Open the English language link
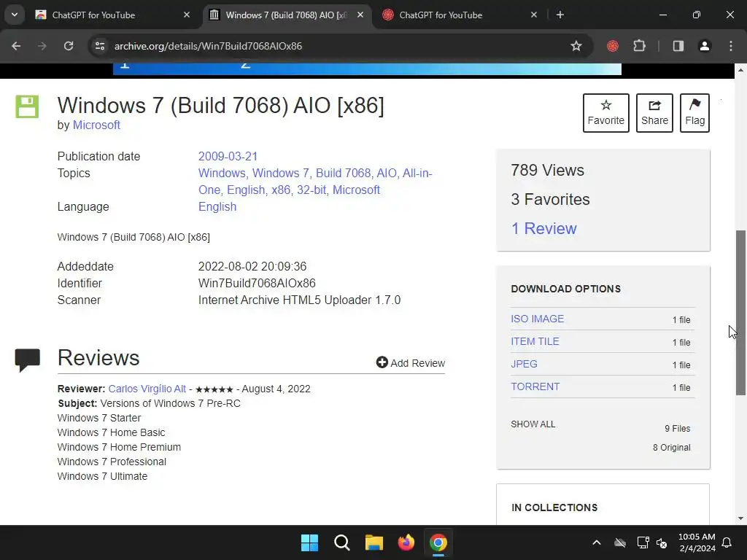The height and width of the screenshot is (560, 747). [217, 206]
